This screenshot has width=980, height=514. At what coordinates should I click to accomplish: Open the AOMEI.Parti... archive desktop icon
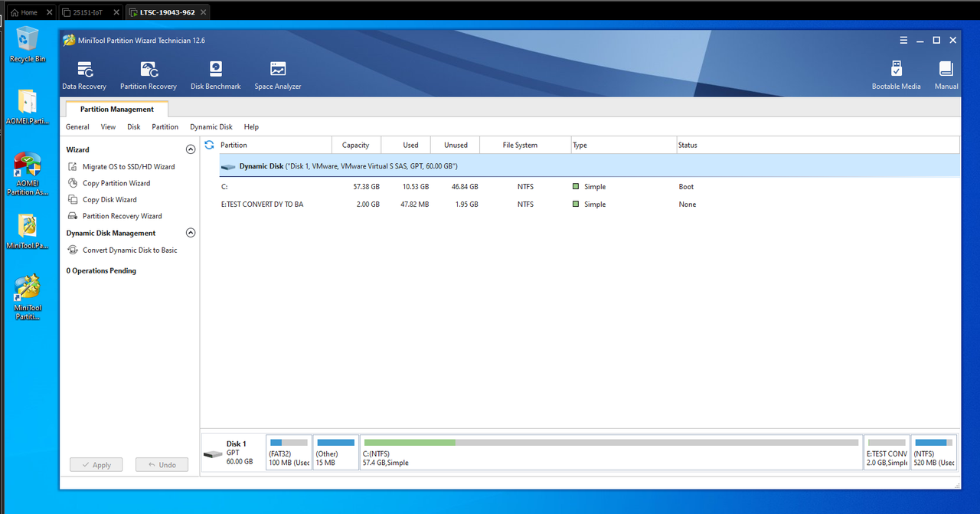[x=28, y=106]
